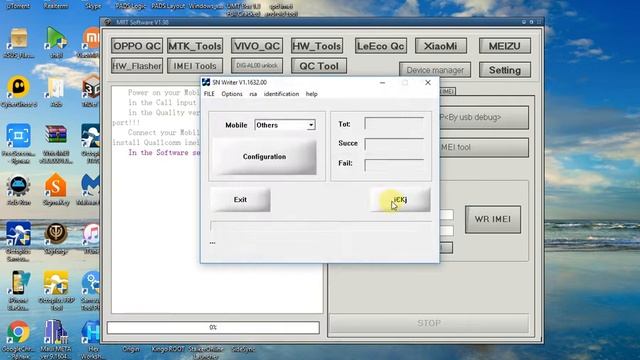Screen dimensions: 640x360
Task: Open the identification menu in SN Writer
Action: click(281, 94)
